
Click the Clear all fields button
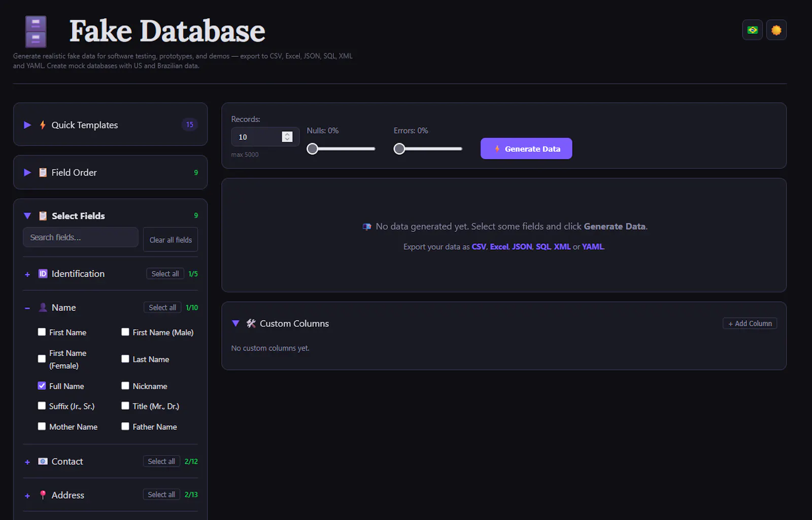coord(171,239)
